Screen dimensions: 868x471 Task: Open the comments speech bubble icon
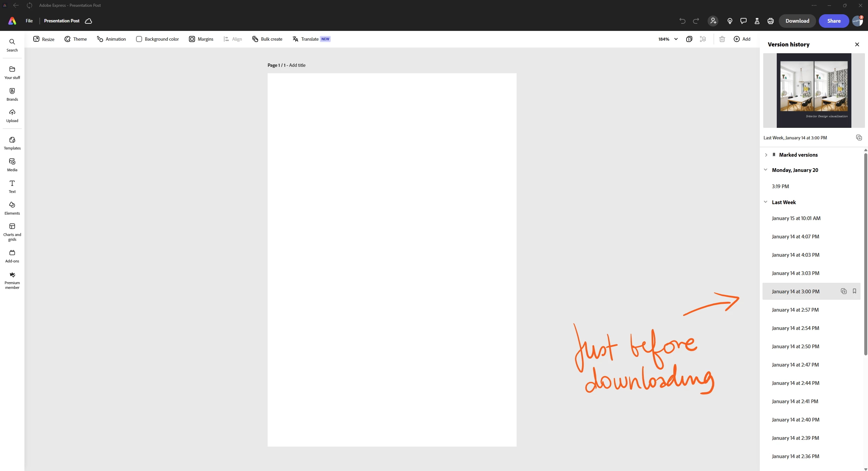743,21
